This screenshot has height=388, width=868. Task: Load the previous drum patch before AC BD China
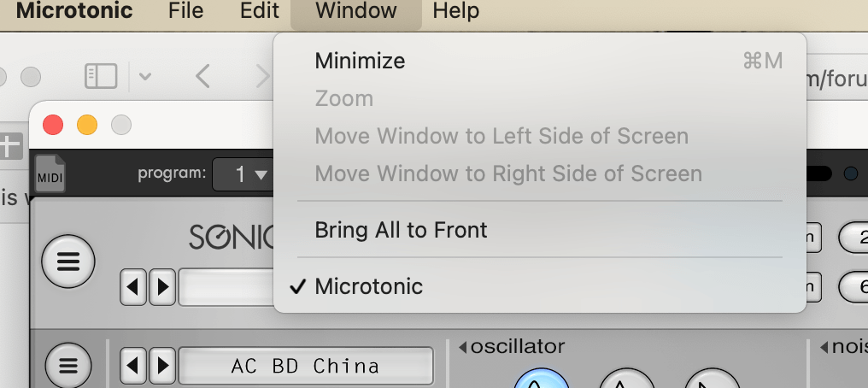tap(133, 365)
